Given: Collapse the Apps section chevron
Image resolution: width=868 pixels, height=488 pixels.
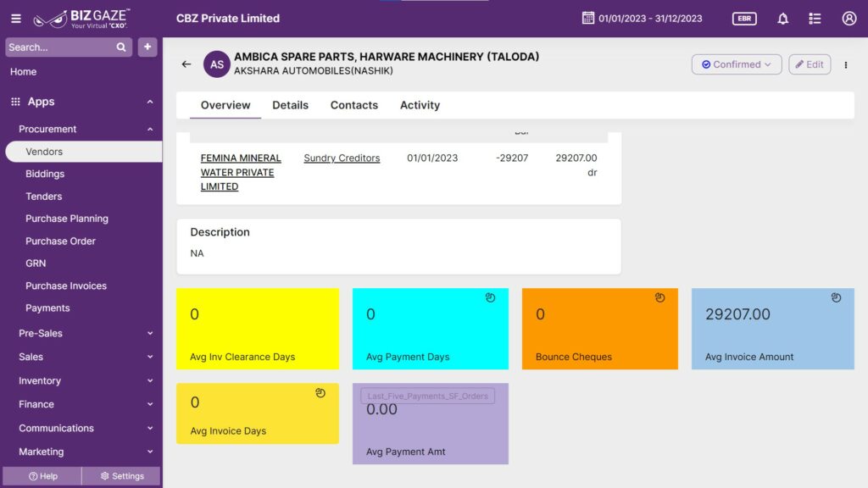Looking at the screenshot, I should [x=150, y=102].
